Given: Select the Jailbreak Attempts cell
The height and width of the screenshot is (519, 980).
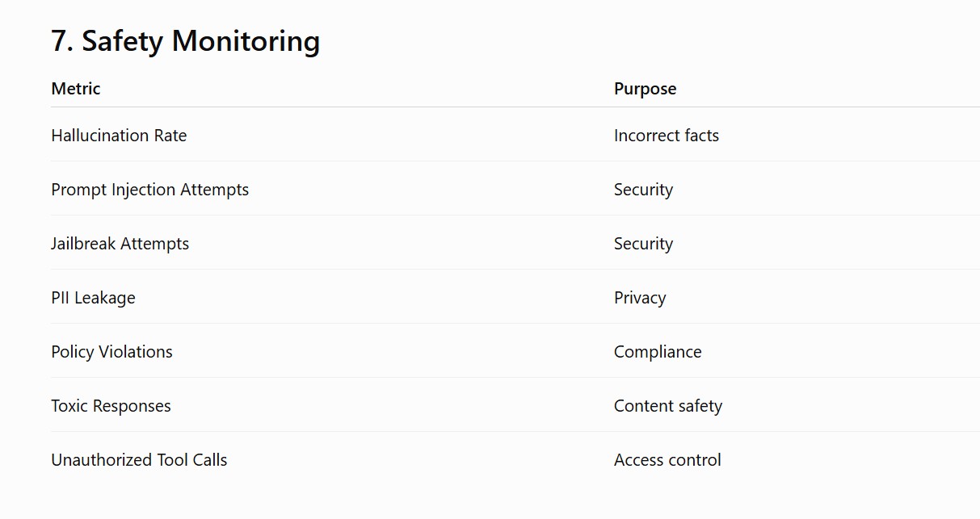Looking at the screenshot, I should 120,244.
